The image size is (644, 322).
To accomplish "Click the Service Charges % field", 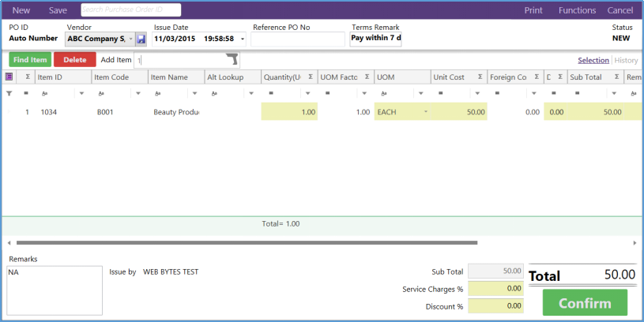I will pyautogui.click(x=495, y=289).
